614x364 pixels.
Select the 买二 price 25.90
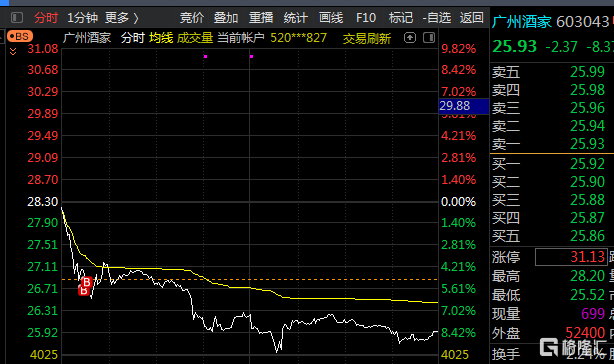(x=587, y=182)
